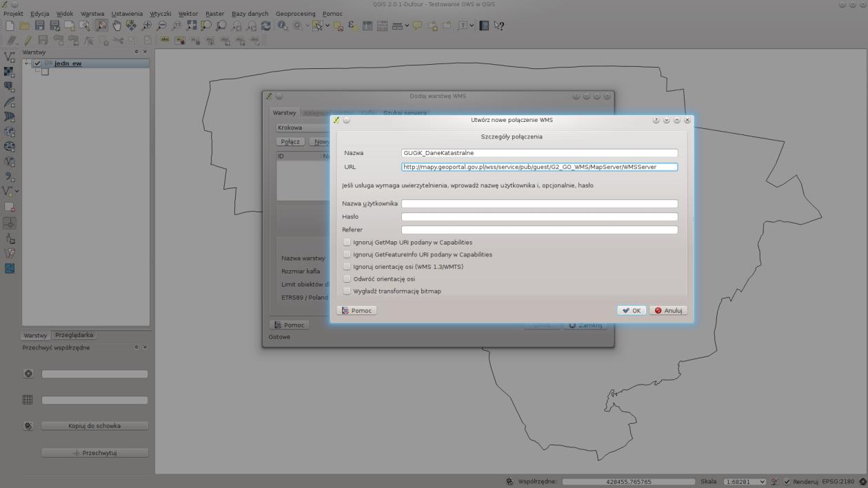Click Pomoc button in connection dialog
Screen dimensions: 868x488
[356, 310]
